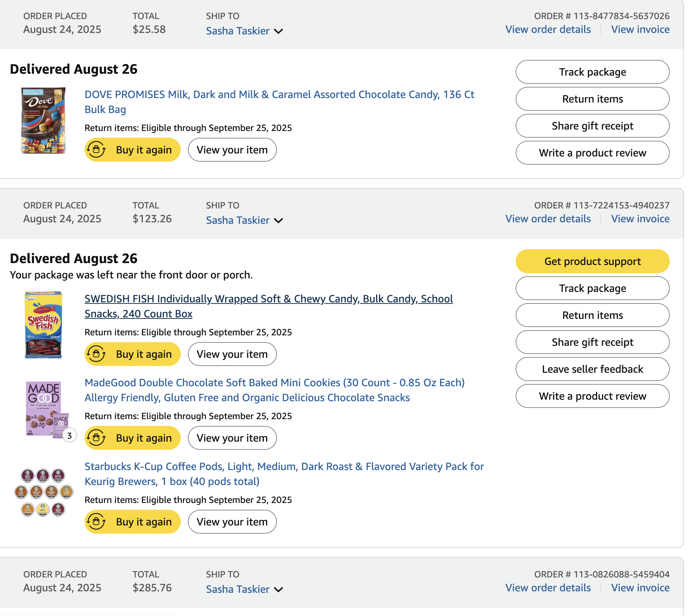View order details for order 113-7224153-4940237
This screenshot has height=616, width=693.
click(548, 219)
